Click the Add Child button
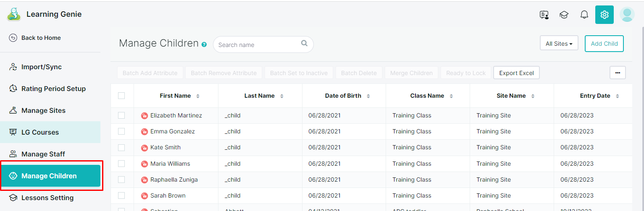Image resolution: width=644 pixels, height=211 pixels. [604, 44]
